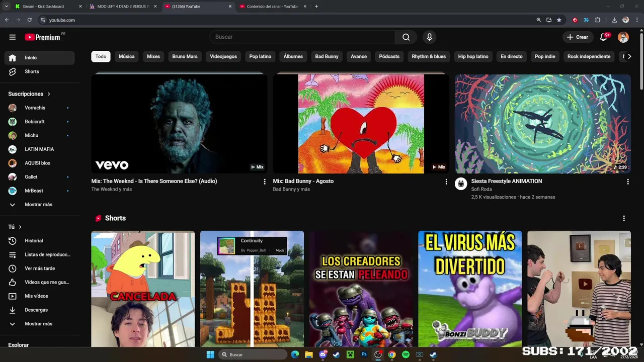This screenshot has height=362, width=644.
Task: Open EL VIRUS MÁS DIVERTIDO short
Action: pos(470,289)
